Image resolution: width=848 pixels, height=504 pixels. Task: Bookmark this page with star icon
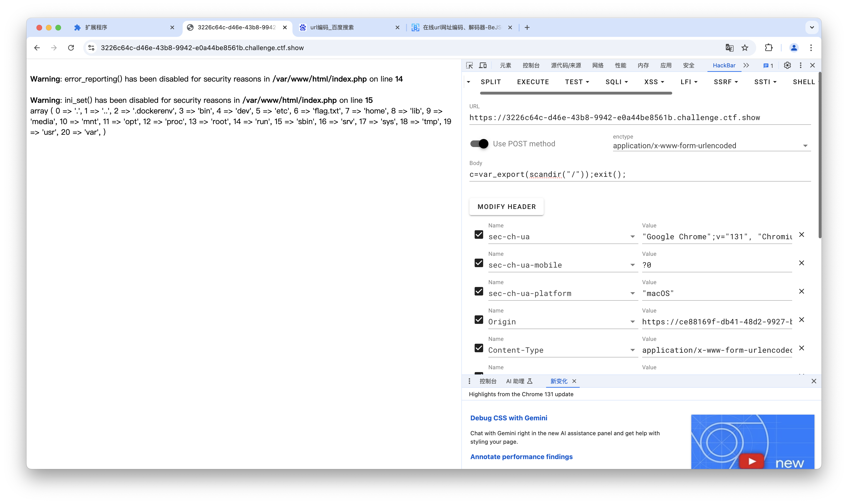745,48
